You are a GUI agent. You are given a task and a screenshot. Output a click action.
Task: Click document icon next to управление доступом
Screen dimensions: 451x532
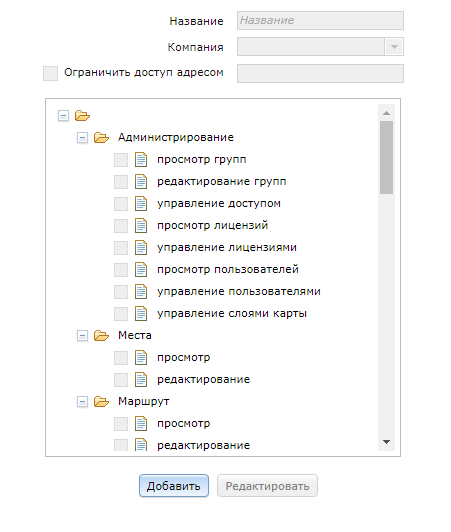tap(141, 204)
